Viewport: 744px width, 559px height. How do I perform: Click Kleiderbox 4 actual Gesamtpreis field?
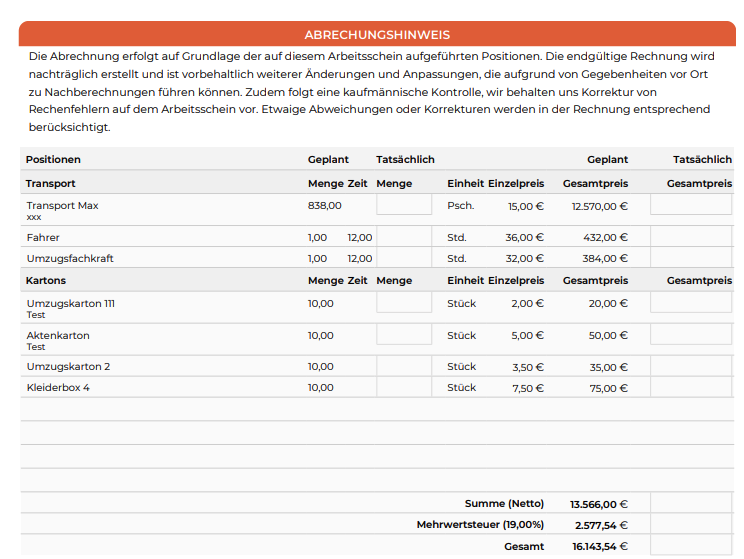click(691, 387)
